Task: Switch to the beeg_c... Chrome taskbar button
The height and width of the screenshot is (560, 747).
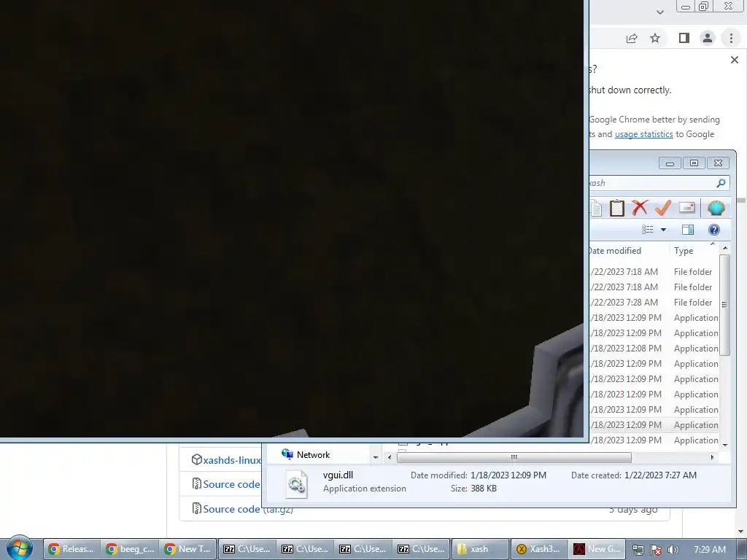Action: click(130, 549)
